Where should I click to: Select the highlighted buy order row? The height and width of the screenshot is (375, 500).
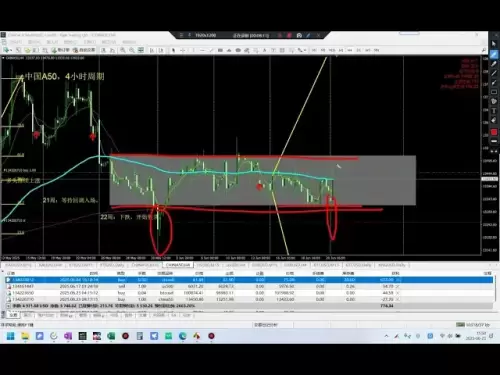249,280
